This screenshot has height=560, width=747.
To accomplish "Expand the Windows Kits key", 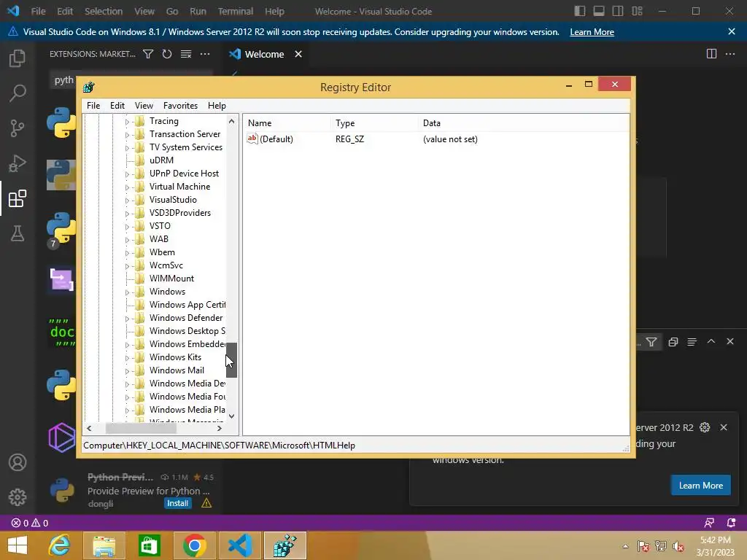I will (127, 358).
